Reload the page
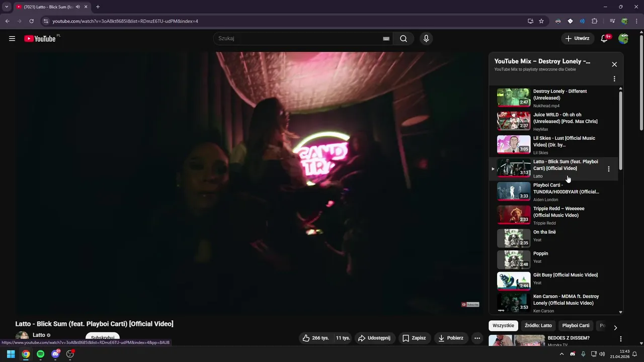This screenshot has width=644, height=362. coord(31,21)
